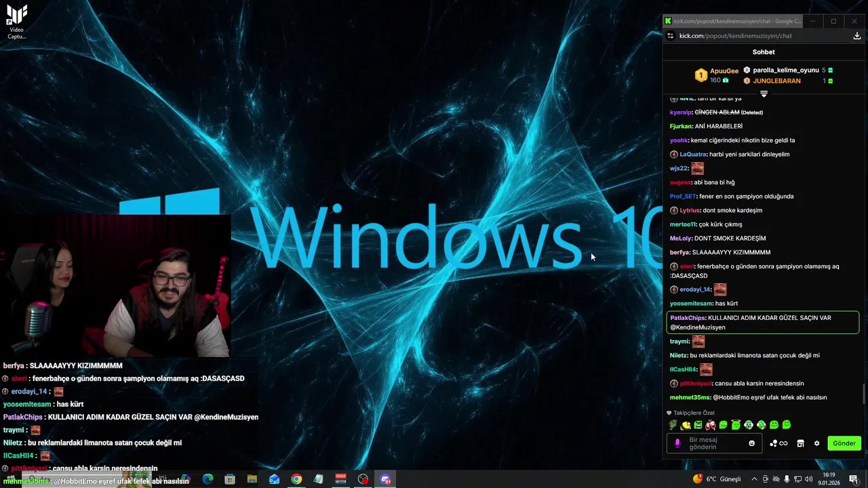Screen dimensions: 868x488
Task: Open site information icon beside kick.com URL
Action: pos(671,36)
